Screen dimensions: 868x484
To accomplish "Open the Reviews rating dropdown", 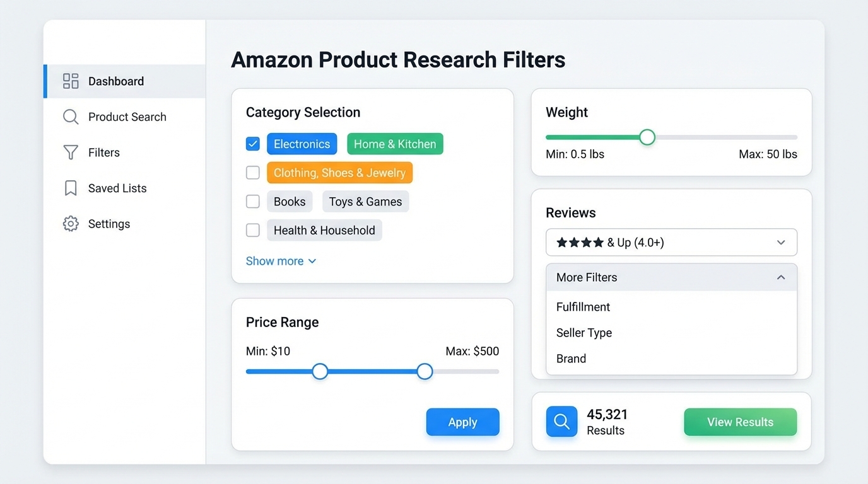I will [671, 242].
